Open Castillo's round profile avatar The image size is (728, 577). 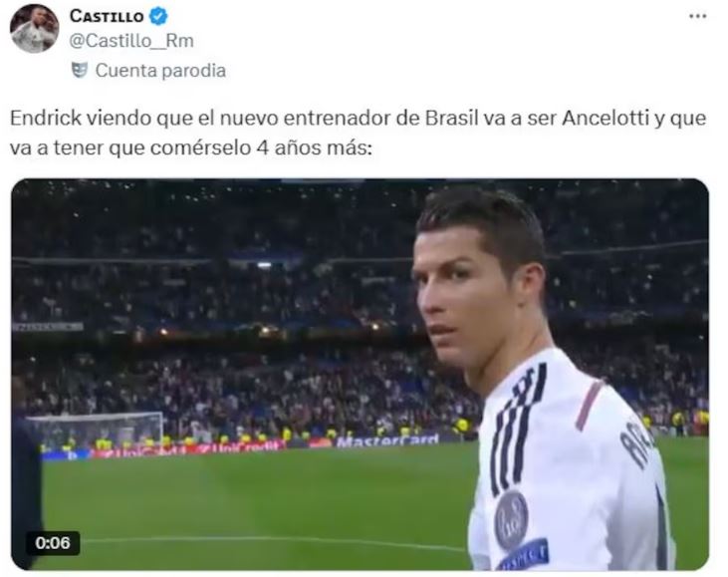point(34,29)
